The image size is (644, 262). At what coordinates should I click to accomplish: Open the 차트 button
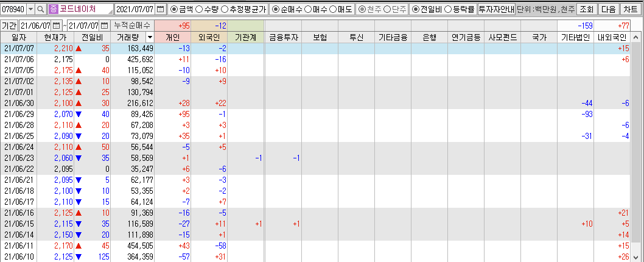pos(630,9)
